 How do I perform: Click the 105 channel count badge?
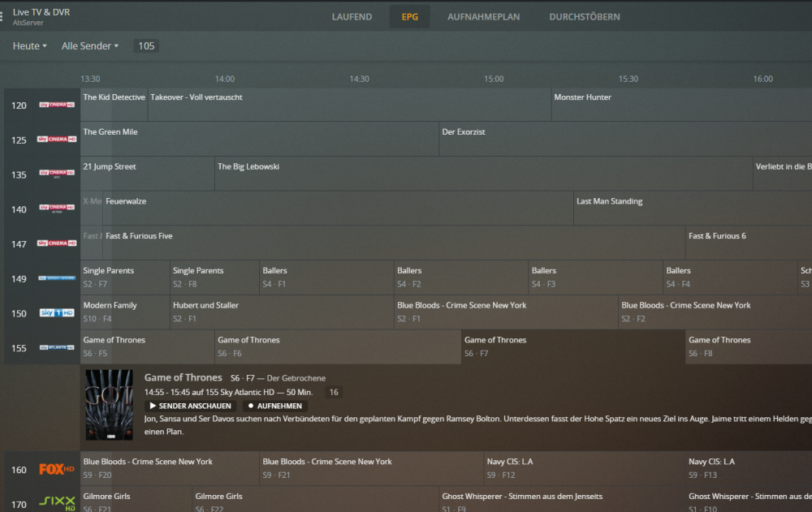click(x=146, y=46)
